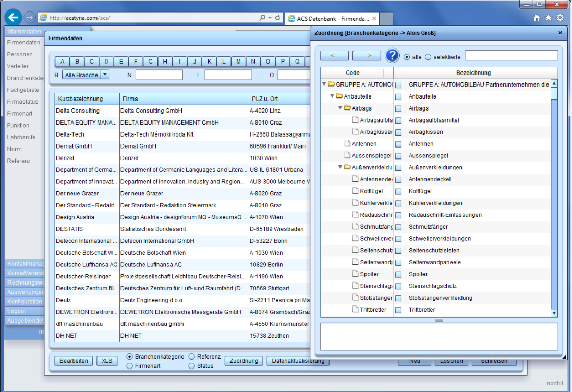
Task: Click the Aussenspiegel document icon
Action: tap(347, 155)
